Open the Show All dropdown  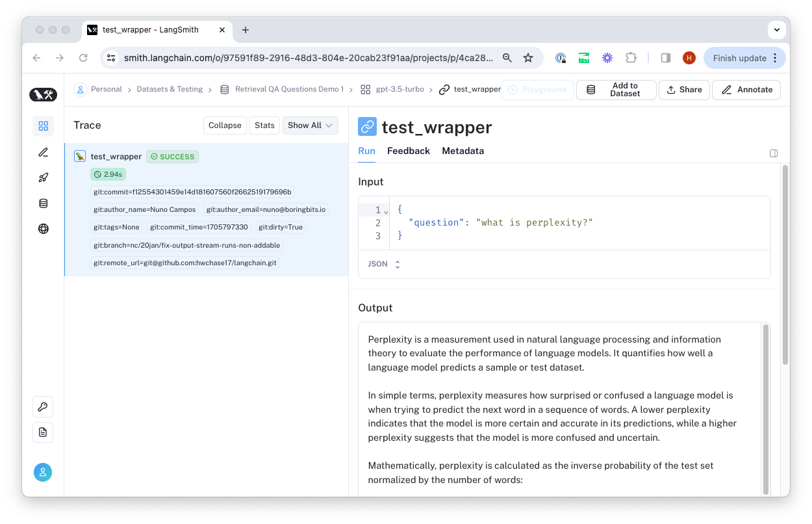tap(311, 125)
